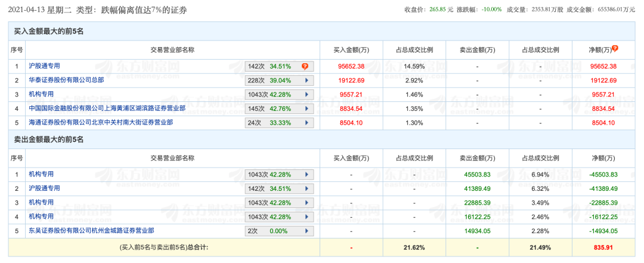
Task: Click the arrow icon in the 24次 33.33% box
Action: tap(306, 123)
